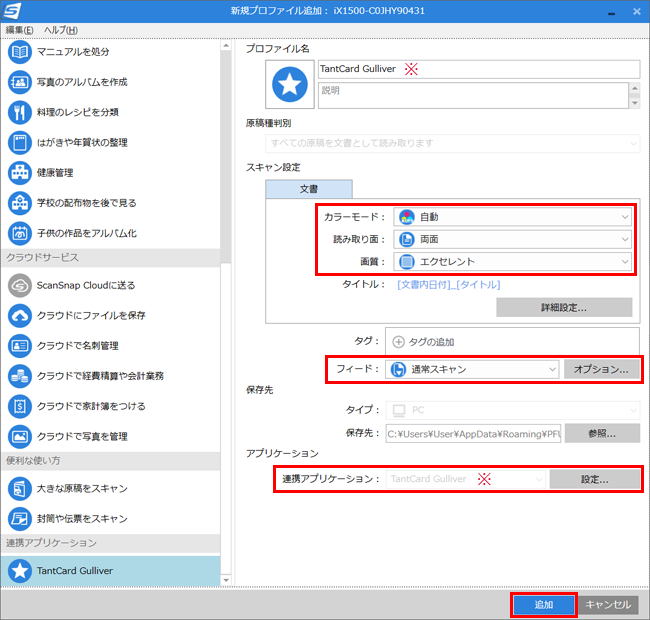Image resolution: width=650 pixels, height=620 pixels.
Task: Click the 参照... button
Action: point(602,434)
